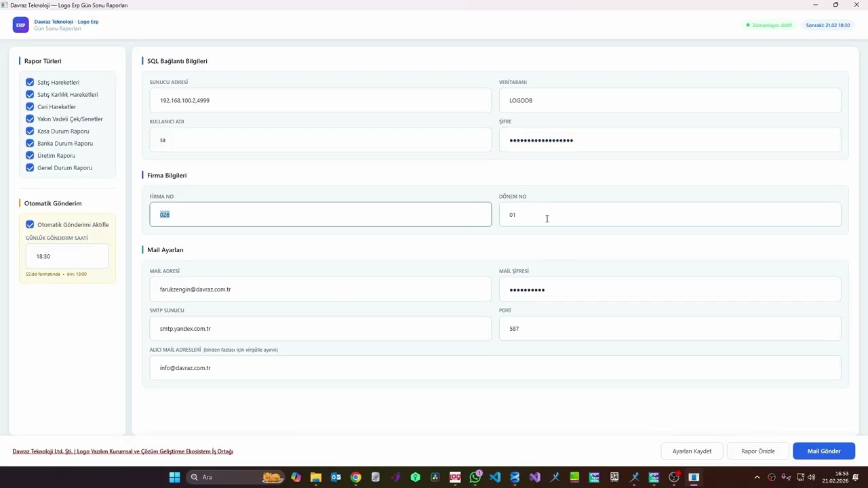This screenshot has height=488, width=868.
Task: Click the Otomatik Gönderim panel heading
Action: click(53, 203)
